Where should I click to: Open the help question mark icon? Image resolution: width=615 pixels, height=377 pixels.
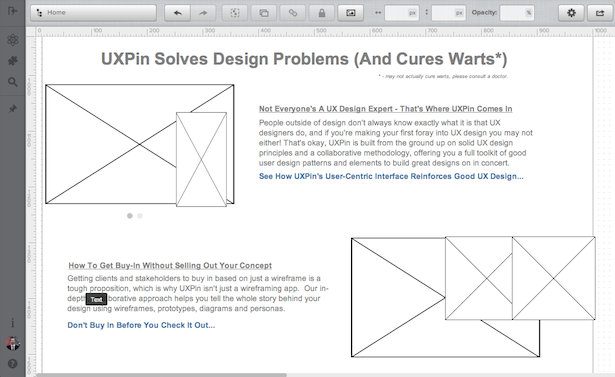(13, 364)
